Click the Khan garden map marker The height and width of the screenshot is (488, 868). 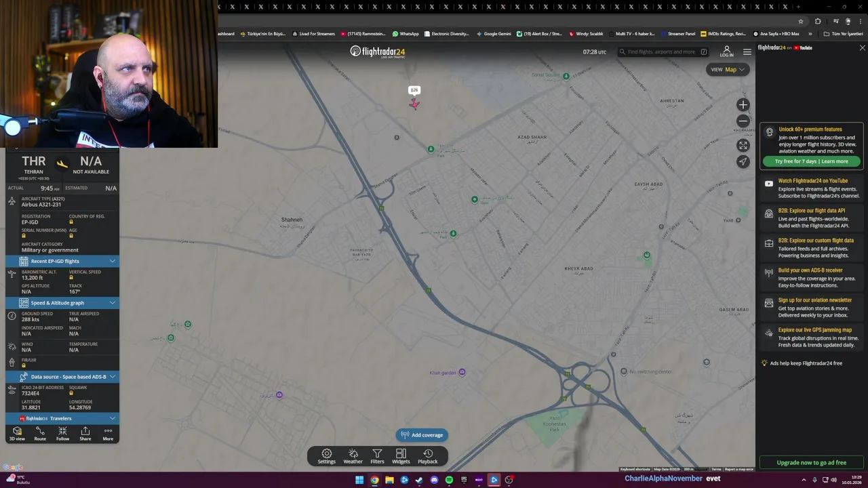[x=462, y=372]
